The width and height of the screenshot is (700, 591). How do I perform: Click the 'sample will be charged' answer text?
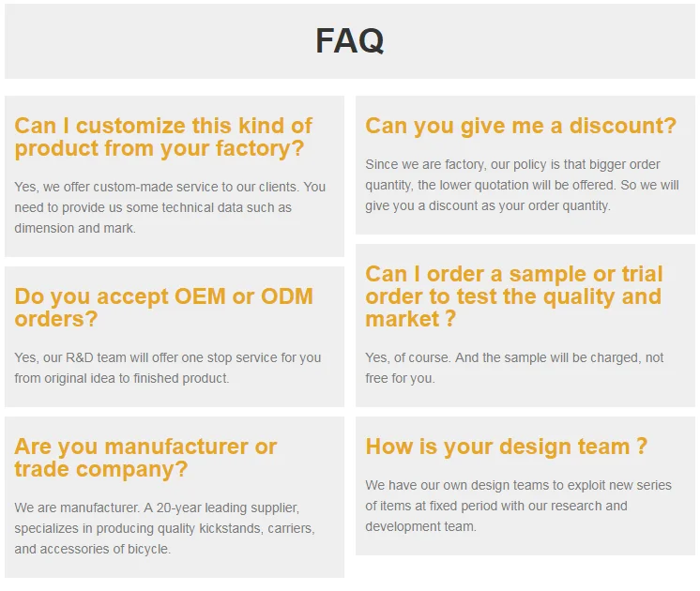[x=514, y=368]
